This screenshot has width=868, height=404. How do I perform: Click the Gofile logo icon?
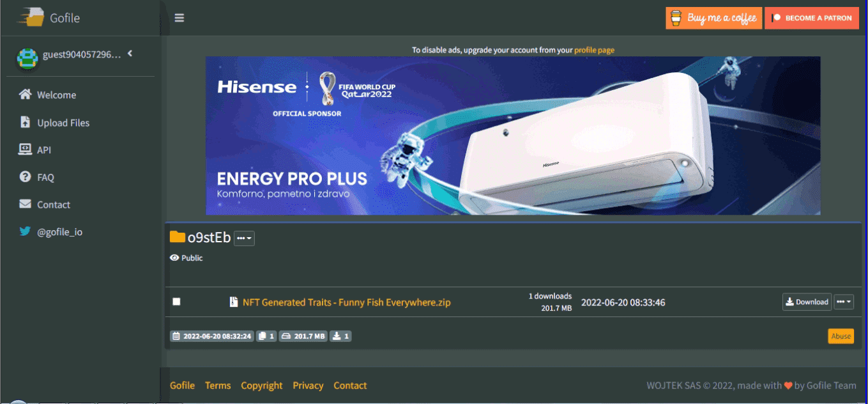pyautogui.click(x=30, y=17)
